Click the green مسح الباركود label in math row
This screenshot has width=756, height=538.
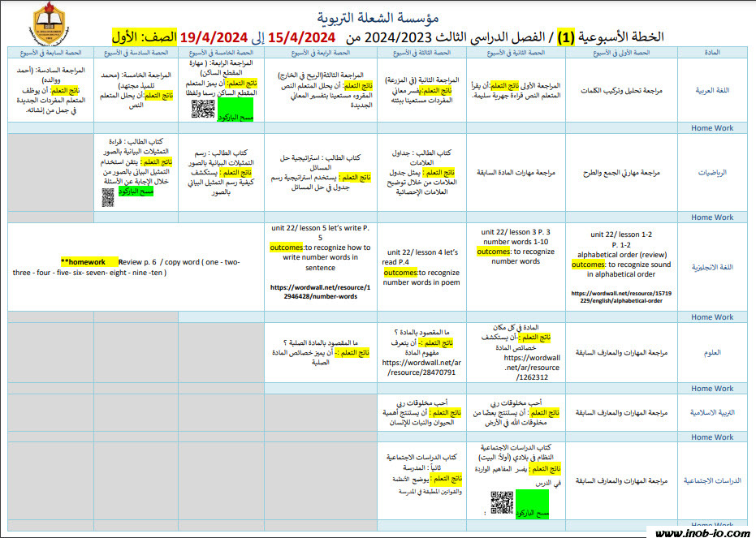coord(136,192)
